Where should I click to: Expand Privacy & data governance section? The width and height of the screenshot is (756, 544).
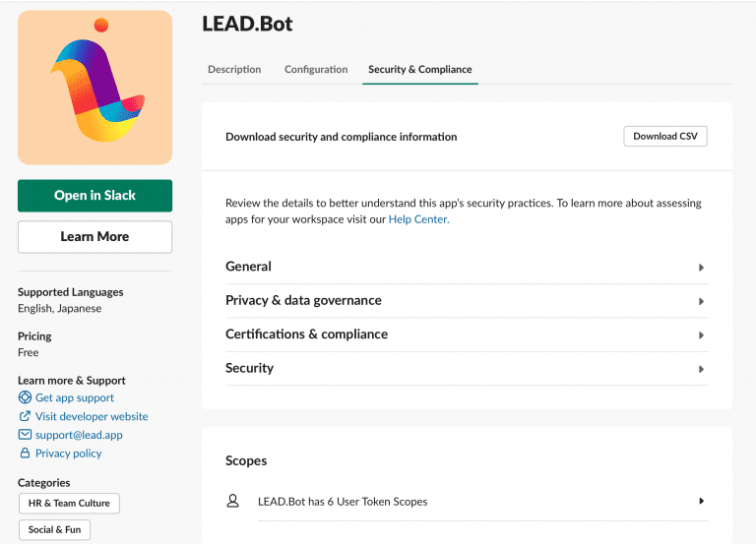(x=701, y=301)
